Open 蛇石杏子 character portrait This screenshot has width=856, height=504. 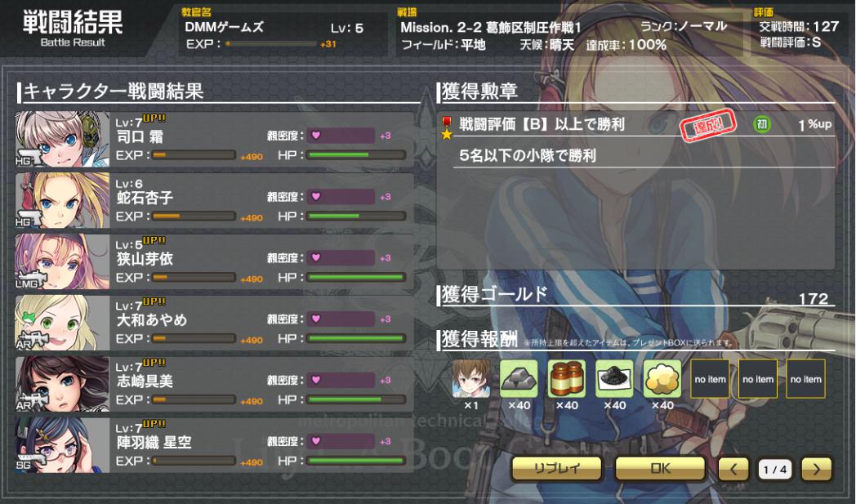[62, 200]
